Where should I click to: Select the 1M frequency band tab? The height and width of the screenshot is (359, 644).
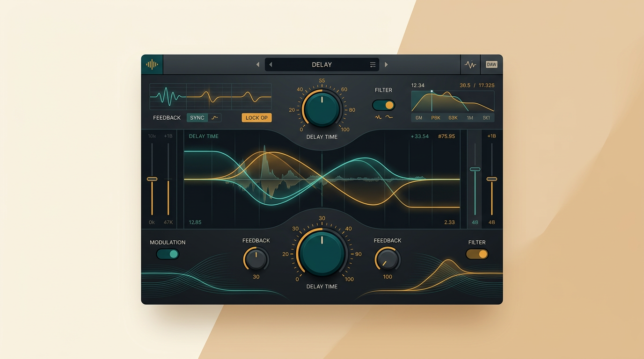point(470,118)
